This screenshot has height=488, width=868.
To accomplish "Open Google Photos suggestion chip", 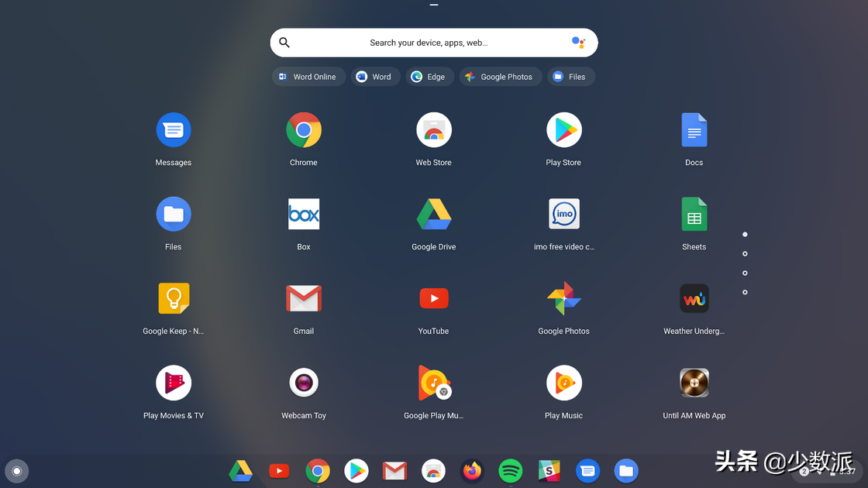I will point(500,76).
